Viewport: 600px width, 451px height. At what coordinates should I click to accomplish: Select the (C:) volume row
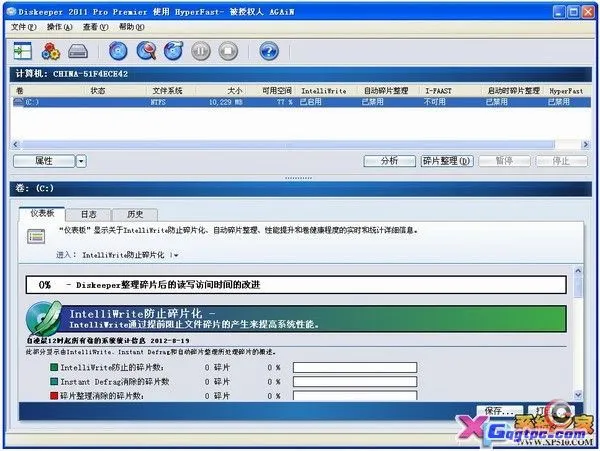pyautogui.click(x=301, y=102)
